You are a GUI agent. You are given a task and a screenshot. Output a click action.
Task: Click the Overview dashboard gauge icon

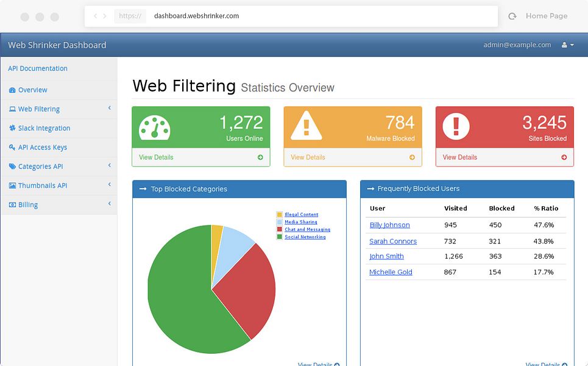coord(12,90)
